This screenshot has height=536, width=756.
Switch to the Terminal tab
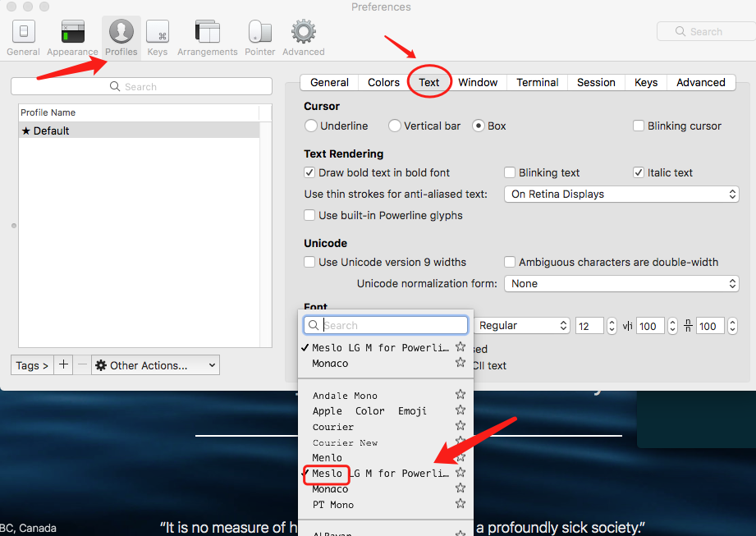coord(537,82)
